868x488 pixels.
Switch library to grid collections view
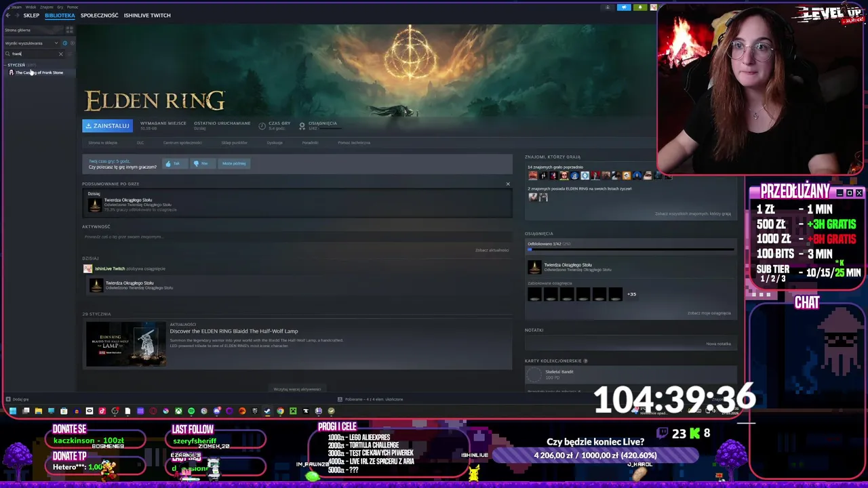(69, 30)
